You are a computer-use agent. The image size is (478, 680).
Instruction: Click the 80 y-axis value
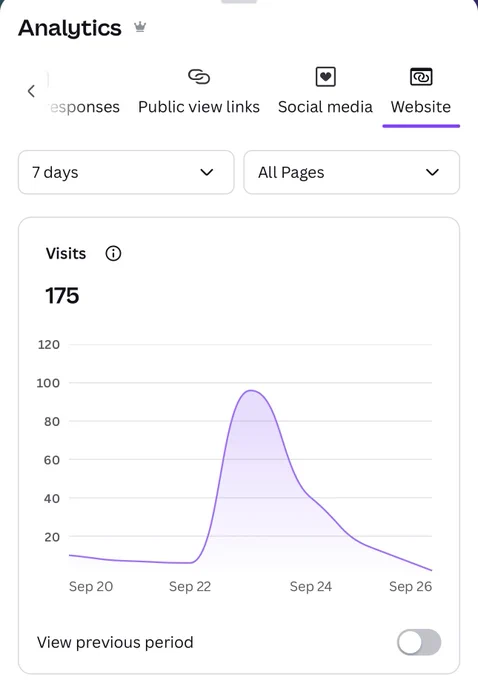52,422
